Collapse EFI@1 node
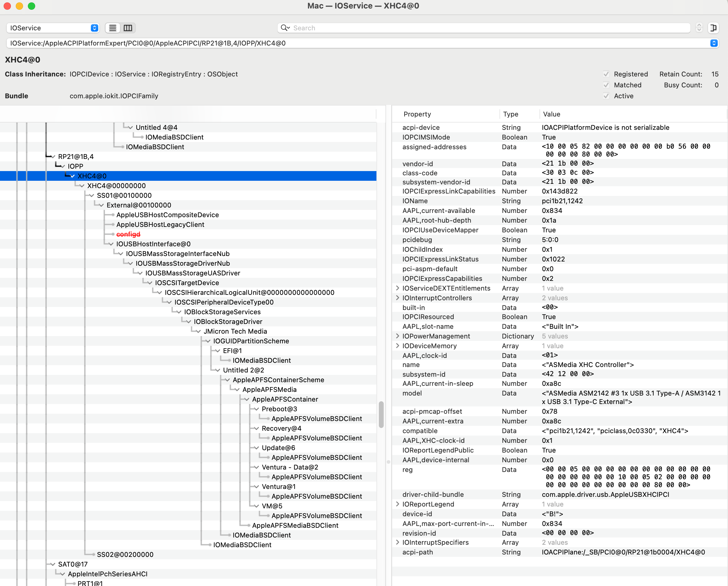728x586 pixels. pyautogui.click(x=218, y=352)
